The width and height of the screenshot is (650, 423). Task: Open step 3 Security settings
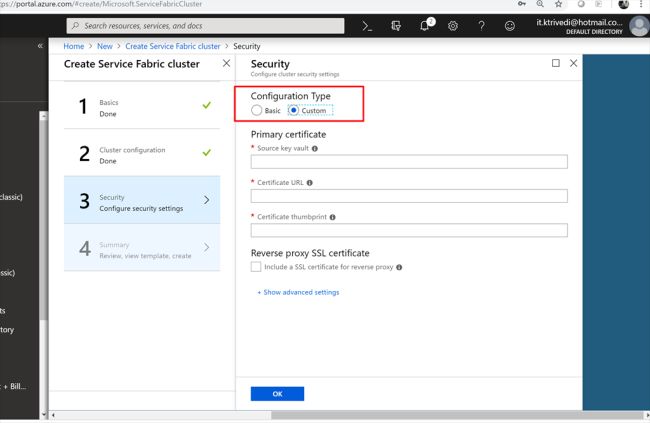click(x=142, y=200)
